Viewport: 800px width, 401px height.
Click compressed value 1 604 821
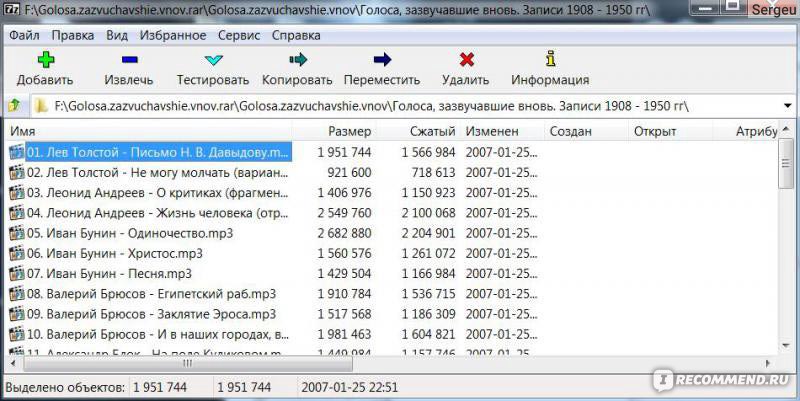[428, 334]
